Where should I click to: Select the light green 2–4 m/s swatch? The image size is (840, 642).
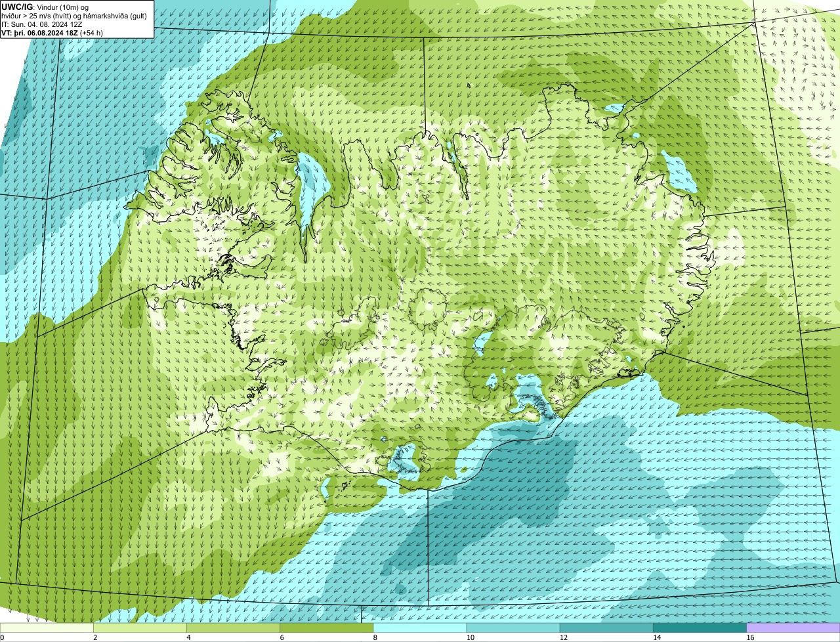tap(140, 628)
